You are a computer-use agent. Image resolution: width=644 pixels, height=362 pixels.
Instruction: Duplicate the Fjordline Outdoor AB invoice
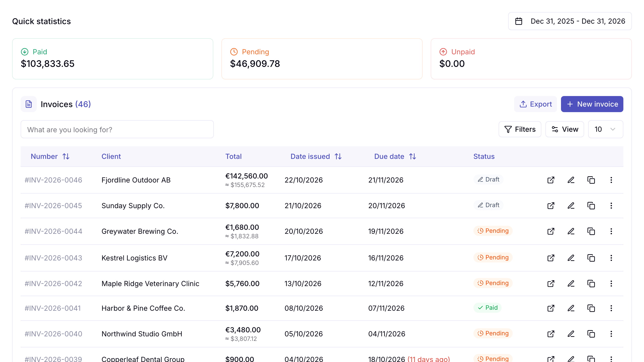click(x=591, y=180)
